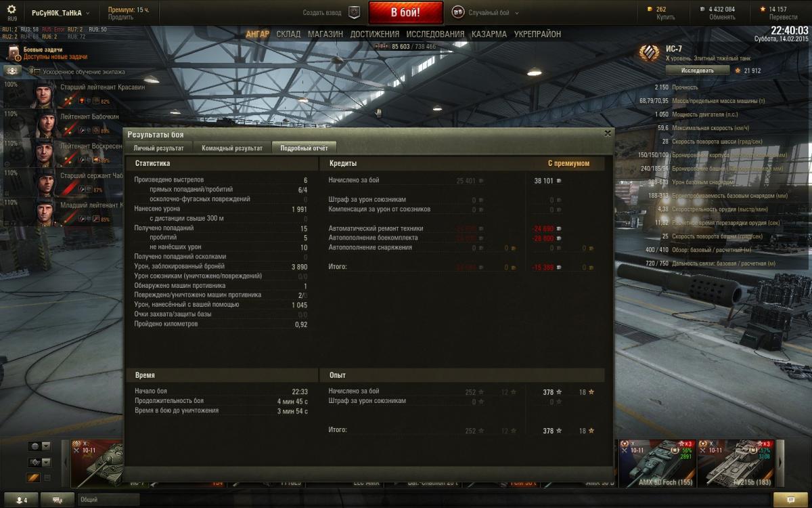Click the Research button for IS-7

697,70
